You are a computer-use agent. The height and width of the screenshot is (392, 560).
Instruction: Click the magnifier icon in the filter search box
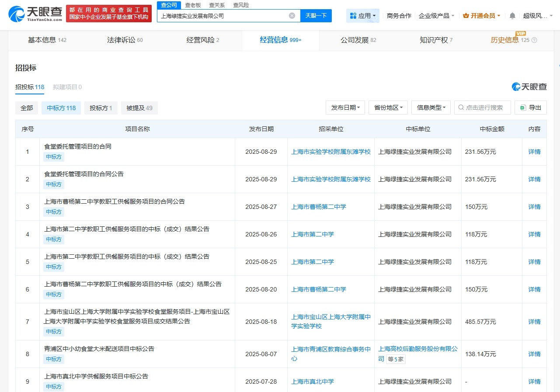click(x=461, y=108)
